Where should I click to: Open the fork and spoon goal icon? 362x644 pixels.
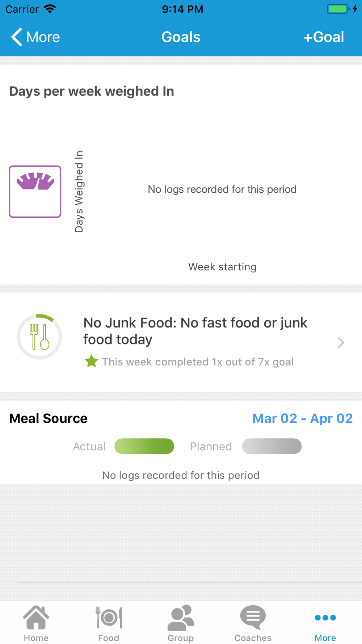point(39,337)
